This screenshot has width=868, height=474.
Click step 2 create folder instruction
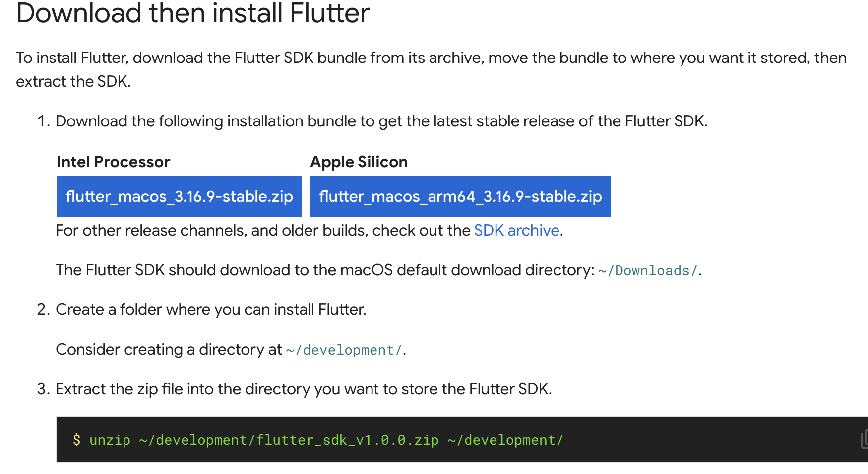211,309
